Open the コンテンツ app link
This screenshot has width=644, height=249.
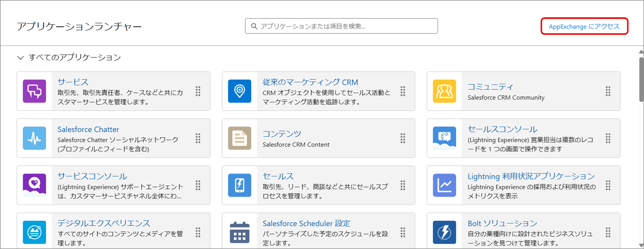pyautogui.click(x=282, y=134)
